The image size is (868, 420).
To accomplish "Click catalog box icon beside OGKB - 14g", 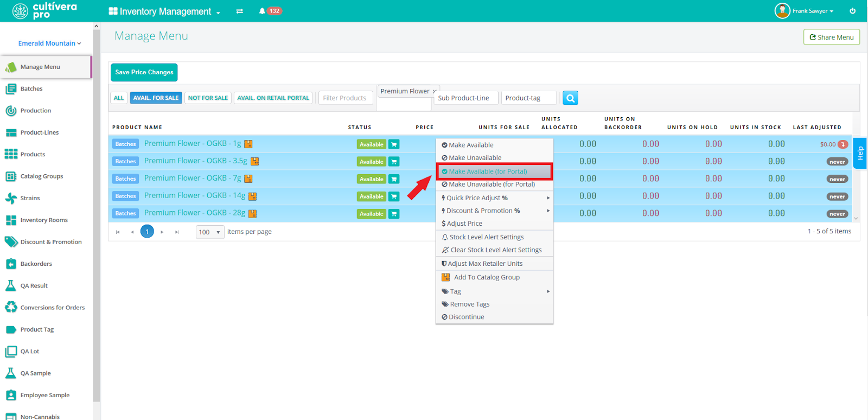I will tap(252, 196).
